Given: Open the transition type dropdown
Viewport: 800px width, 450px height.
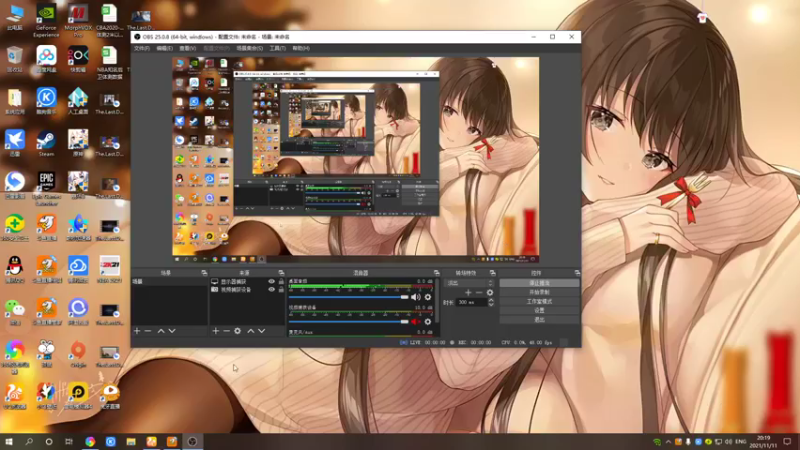Looking at the screenshot, I should point(470,283).
